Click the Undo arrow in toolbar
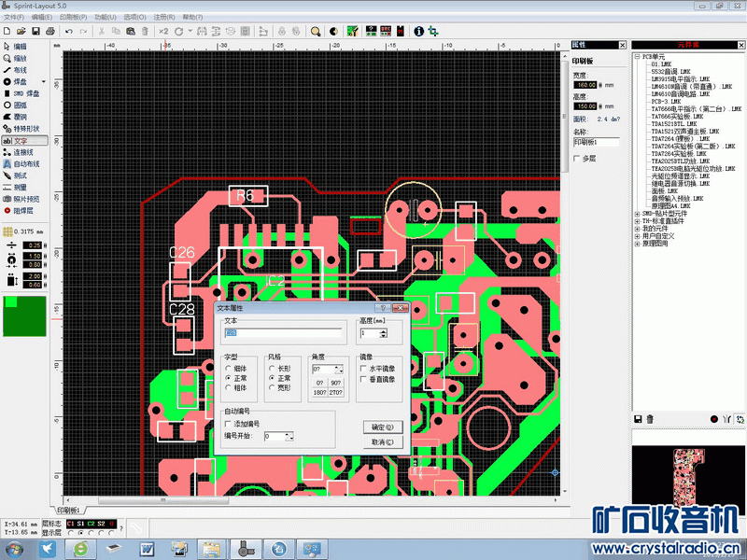The width and height of the screenshot is (747, 560). [69, 31]
